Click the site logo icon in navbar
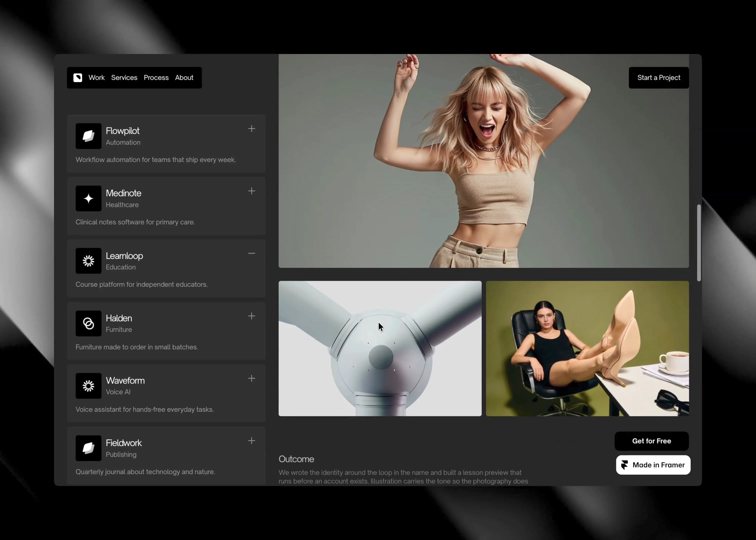Viewport: 756px width, 540px height. click(78, 78)
